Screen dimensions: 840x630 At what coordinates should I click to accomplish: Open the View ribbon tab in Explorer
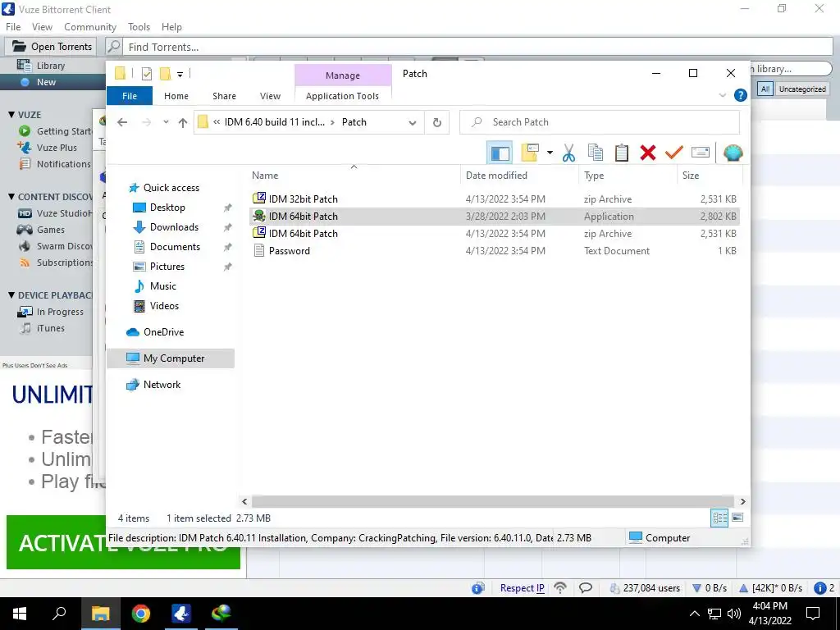click(x=270, y=96)
